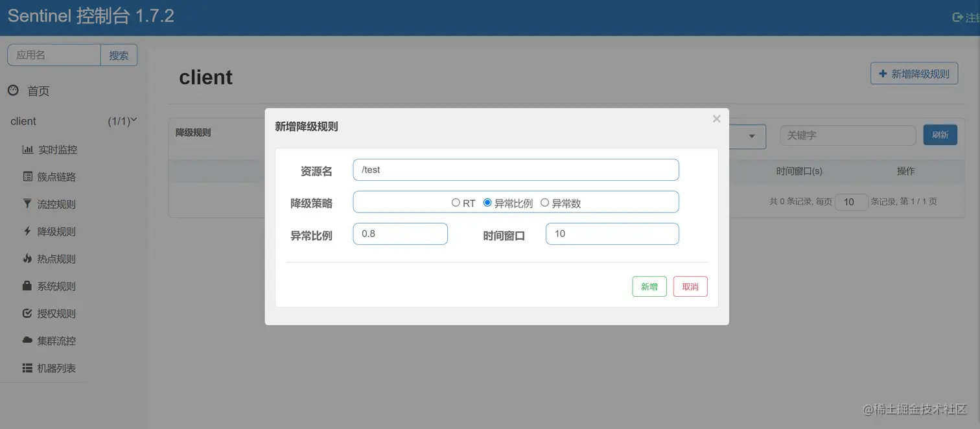Image resolution: width=980 pixels, height=429 pixels.
Task: Select the 异常数 radio option
Action: [544, 203]
